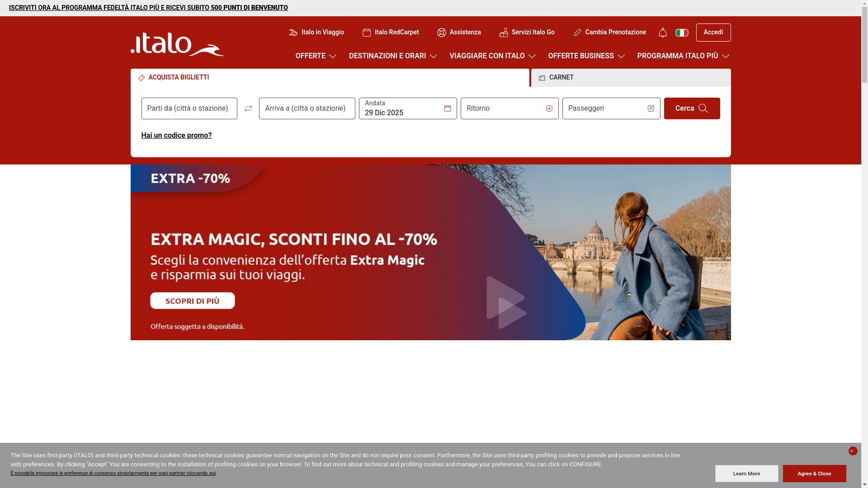Close the cookie banner
Viewport: 868px width, 488px height.
point(853,451)
